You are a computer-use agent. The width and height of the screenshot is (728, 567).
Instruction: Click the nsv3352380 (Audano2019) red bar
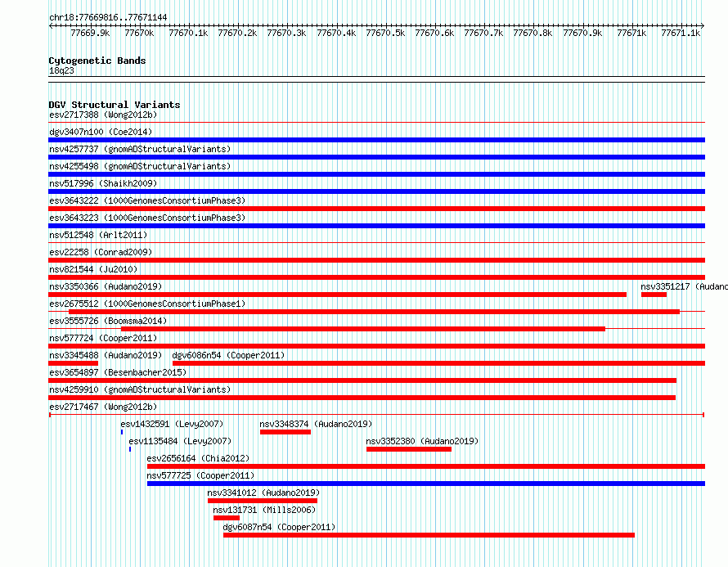pos(408,449)
